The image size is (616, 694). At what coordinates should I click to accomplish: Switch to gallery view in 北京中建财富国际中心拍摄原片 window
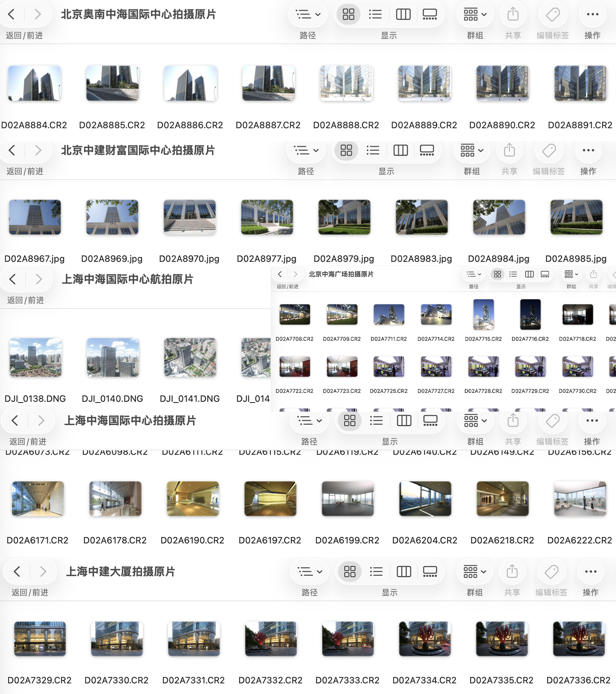(427, 150)
